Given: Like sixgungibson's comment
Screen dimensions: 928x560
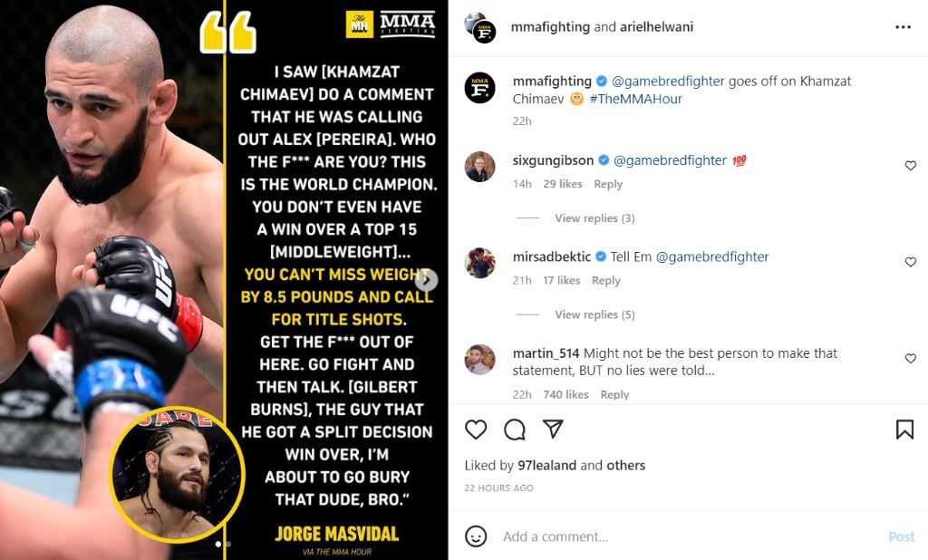Looking at the screenshot, I should (910, 166).
